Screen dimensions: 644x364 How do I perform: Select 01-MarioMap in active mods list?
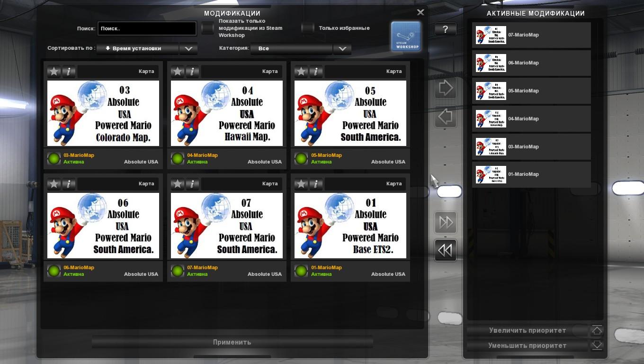(531, 174)
